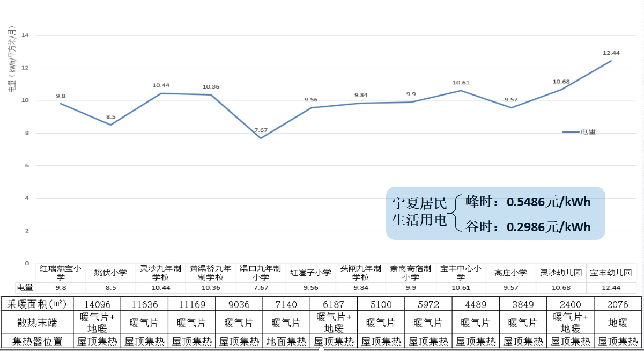Viewport: 644px width, 351px height.
Task: Select the 屋顶集热 cell under the 14096 column
Action: (x=97, y=340)
